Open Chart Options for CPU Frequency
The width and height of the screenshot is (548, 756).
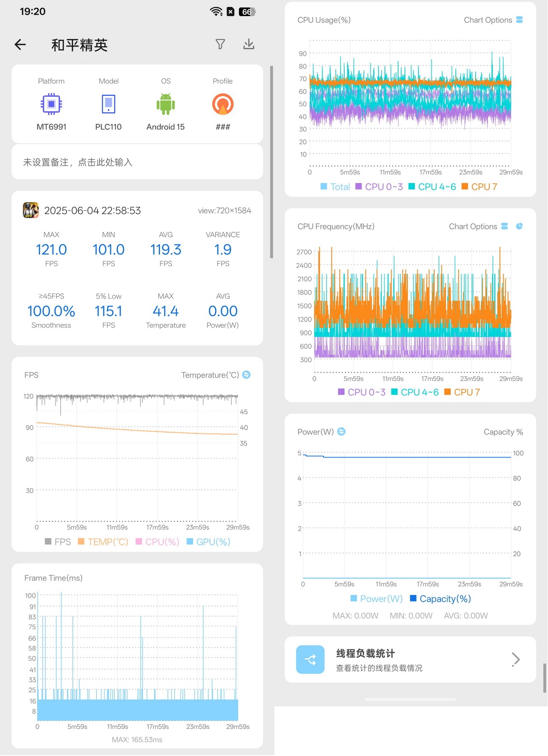point(473,226)
